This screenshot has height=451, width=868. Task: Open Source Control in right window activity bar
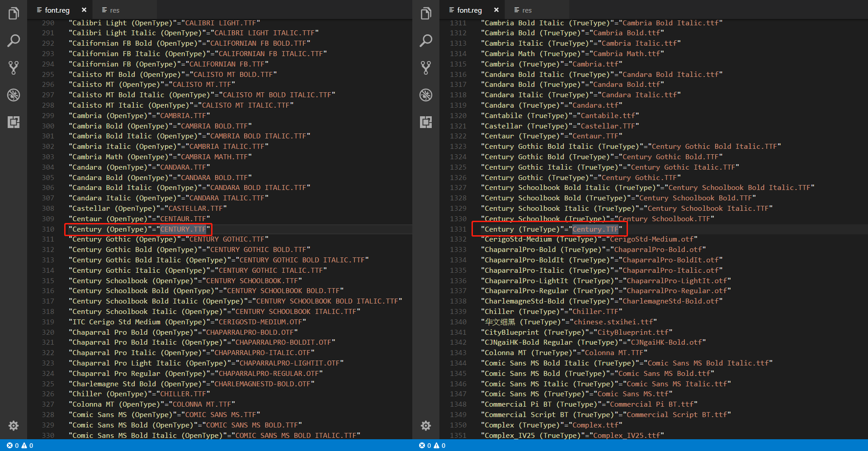tap(426, 68)
